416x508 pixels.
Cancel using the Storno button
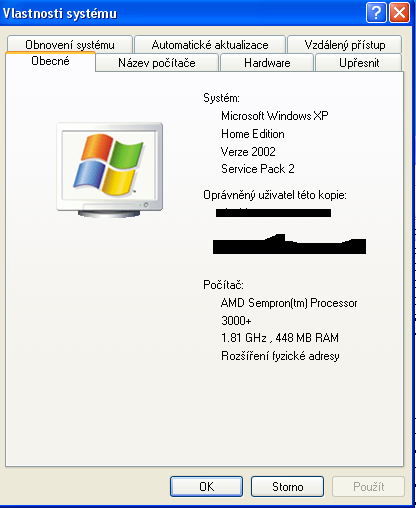click(x=287, y=486)
